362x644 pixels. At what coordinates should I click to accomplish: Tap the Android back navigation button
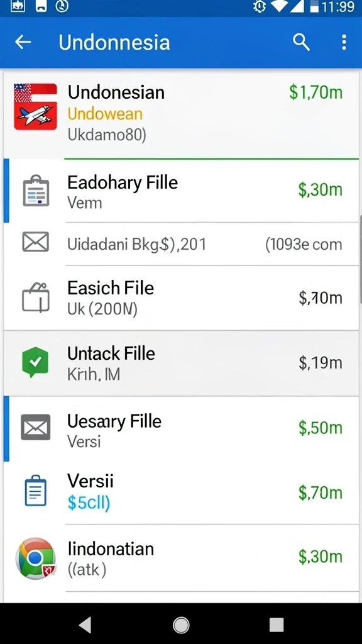coord(85,625)
